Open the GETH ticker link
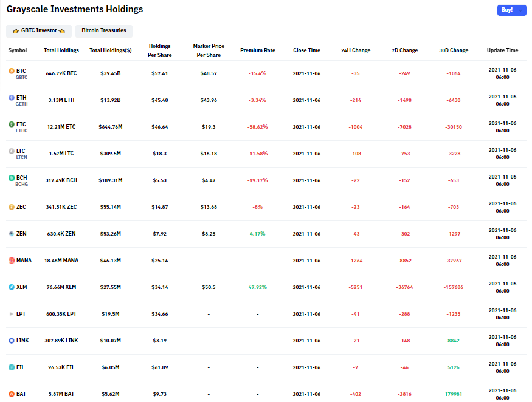The width and height of the screenshot is (532, 402). tap(21, 104)
